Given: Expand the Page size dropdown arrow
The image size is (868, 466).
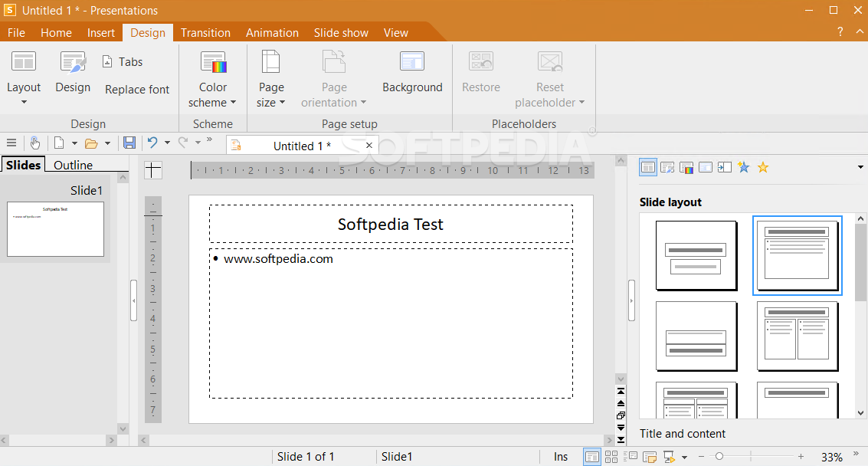Looking at the screenshot, I should (x=282, y=102).
